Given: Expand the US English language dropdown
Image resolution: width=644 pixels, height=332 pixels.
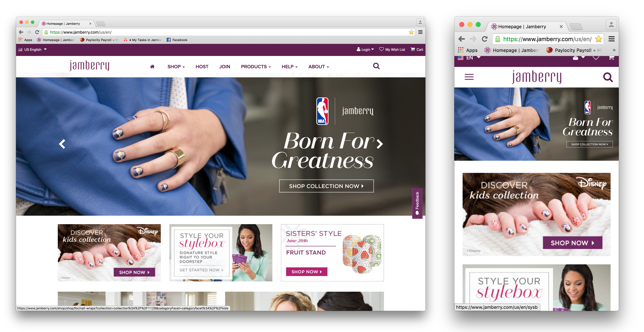Looking at the screenshot, I should 33,49.
